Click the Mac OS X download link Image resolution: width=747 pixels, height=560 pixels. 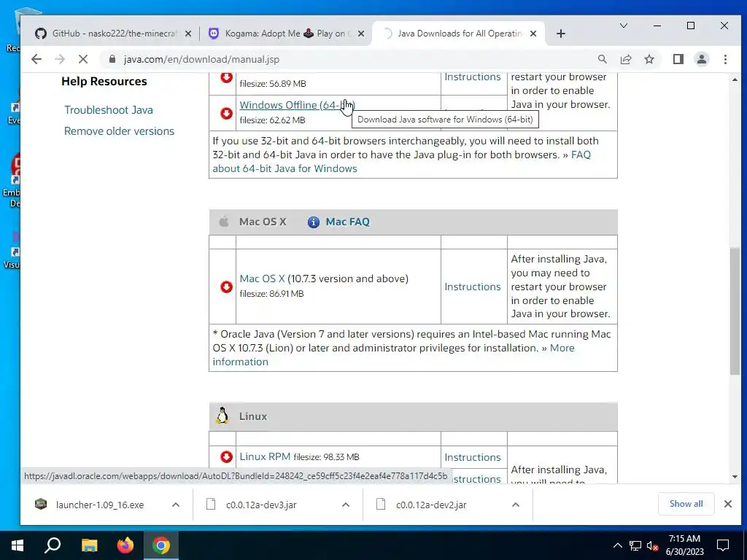262,279
